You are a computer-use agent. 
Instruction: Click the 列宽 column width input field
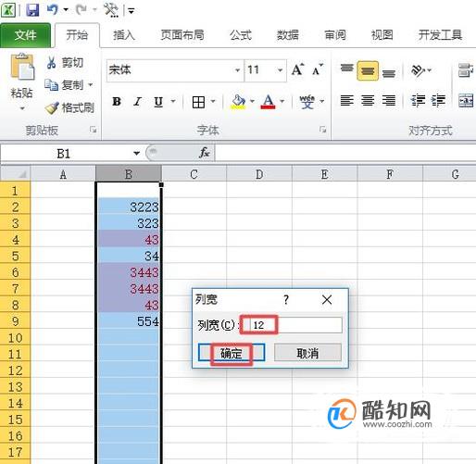click(x=292, y=325)
